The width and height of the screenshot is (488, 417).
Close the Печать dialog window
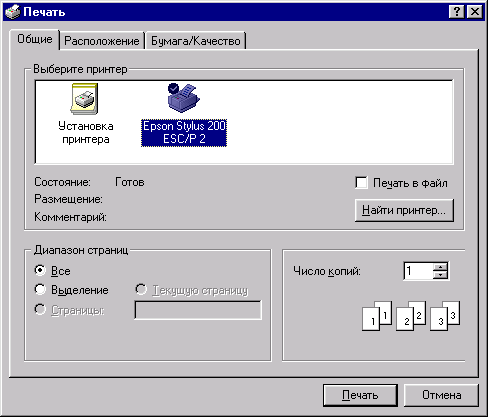(475, 12)
